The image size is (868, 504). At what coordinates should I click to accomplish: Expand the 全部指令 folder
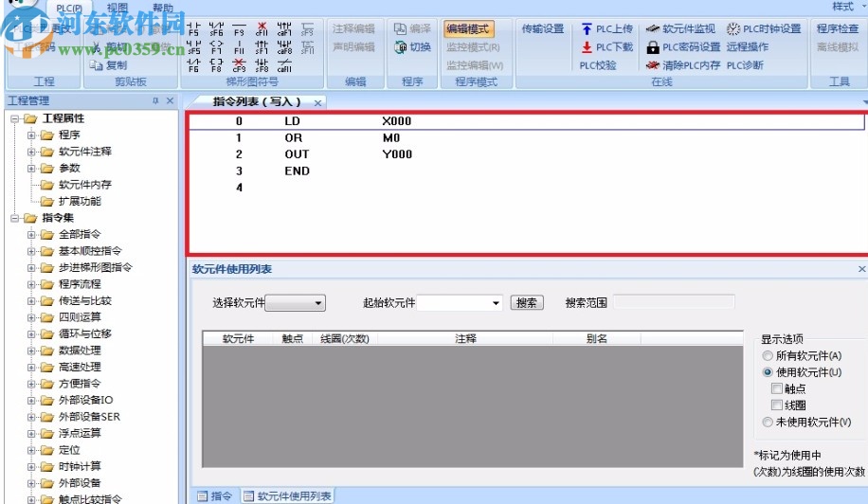click(31, 235)
